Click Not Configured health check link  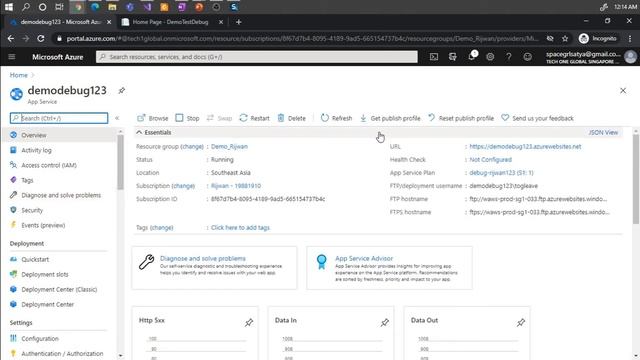[490, 160]
